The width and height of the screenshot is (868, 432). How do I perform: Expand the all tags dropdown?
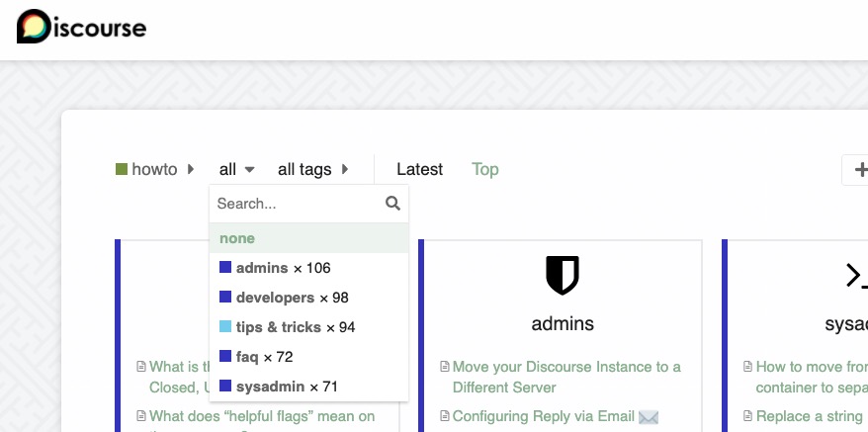click(312, 169)
